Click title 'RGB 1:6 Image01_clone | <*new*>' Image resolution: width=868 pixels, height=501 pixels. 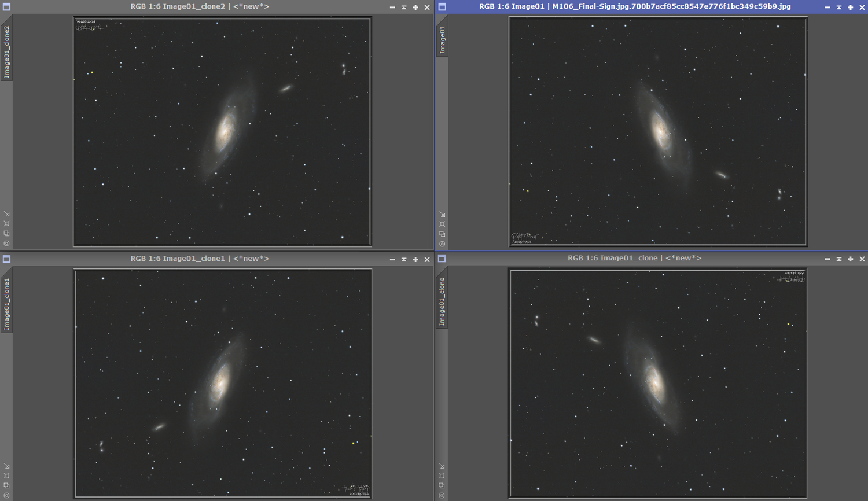pyautogui.click(x=635, y=258)
